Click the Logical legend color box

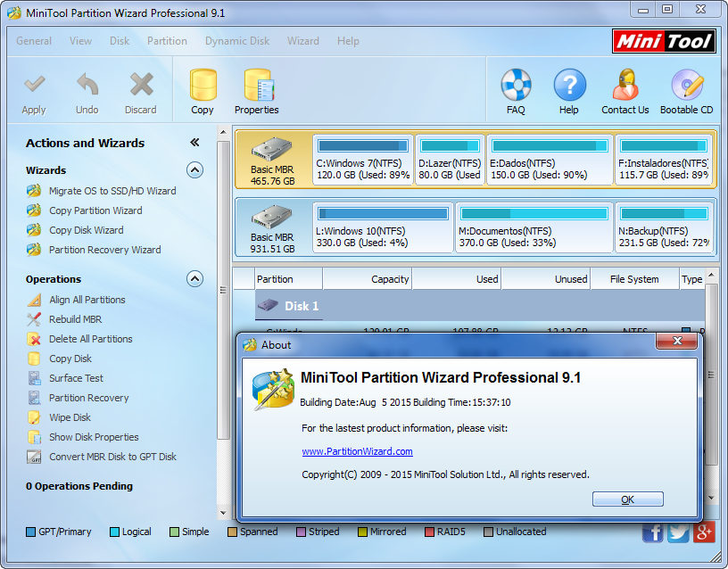[114, 532]
